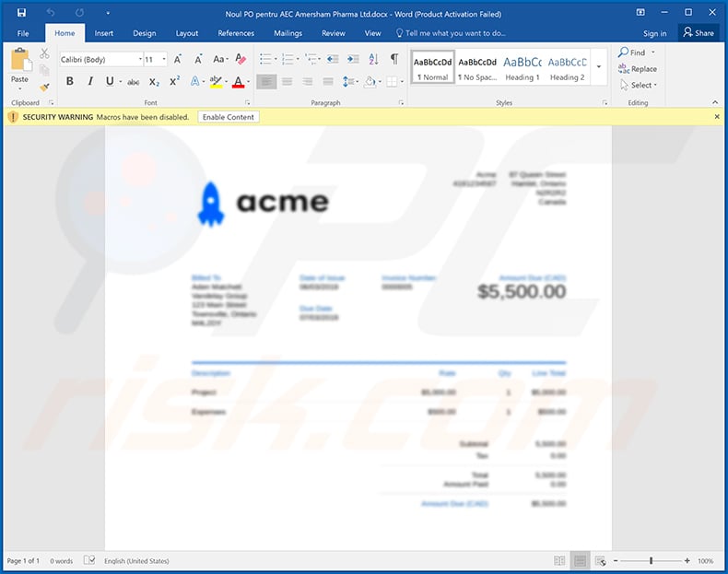728x574 pixels.
Task: Decrease font size with Shrink Font
Action: tap(198, 59)
